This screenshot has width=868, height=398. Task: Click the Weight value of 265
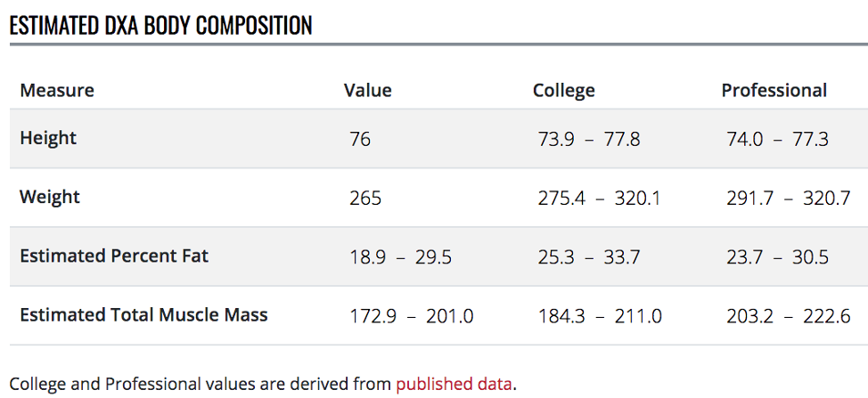click(x=365, y=198)
